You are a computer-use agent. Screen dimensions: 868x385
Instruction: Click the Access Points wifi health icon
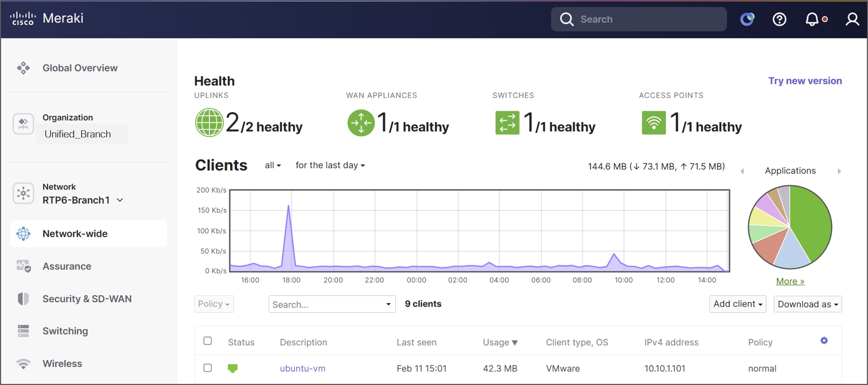point(653,122)
